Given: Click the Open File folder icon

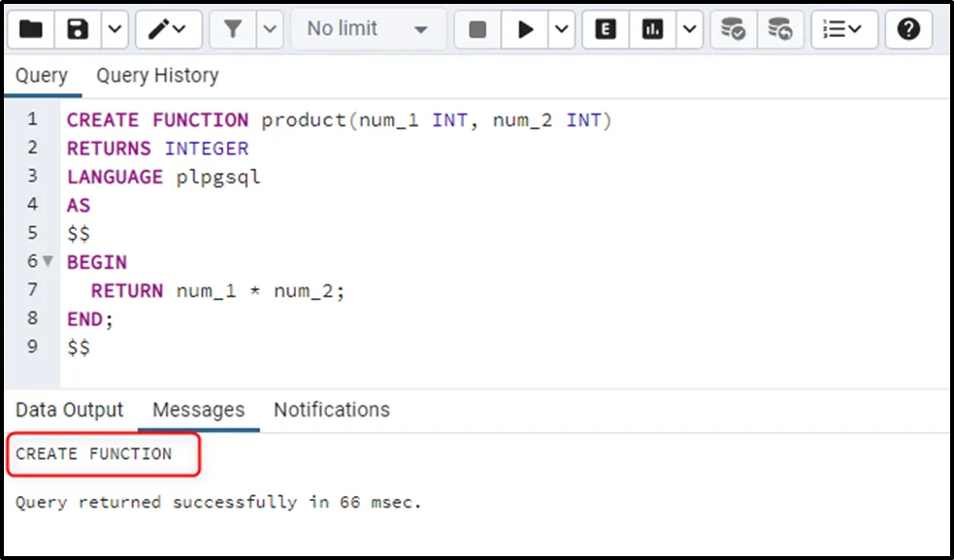Looking at the screenshot, I should click(31, 30).
